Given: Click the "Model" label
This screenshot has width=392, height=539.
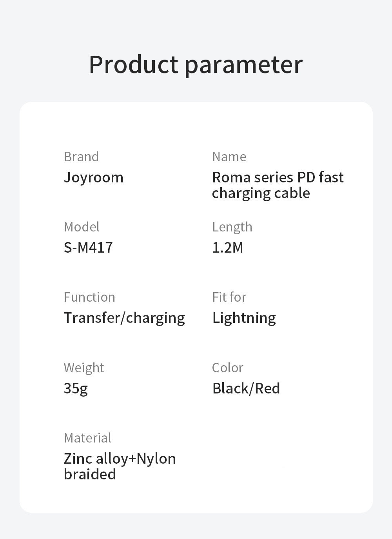Looking at the screenshot, I should (82, 227).
